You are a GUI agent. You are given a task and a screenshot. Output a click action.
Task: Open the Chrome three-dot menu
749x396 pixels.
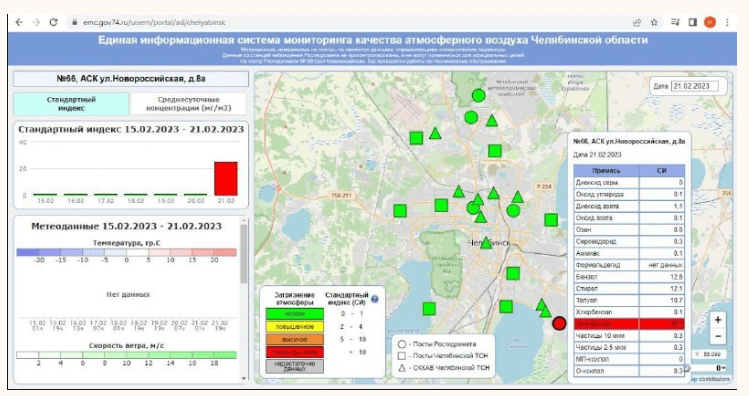pyautogui.click(x=727, y=22)
